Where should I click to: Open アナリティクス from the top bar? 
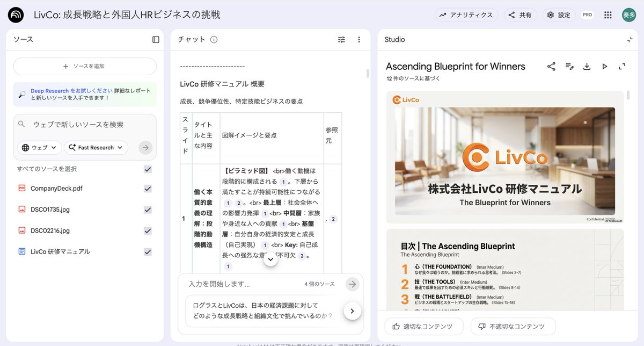tap(467, 15)
